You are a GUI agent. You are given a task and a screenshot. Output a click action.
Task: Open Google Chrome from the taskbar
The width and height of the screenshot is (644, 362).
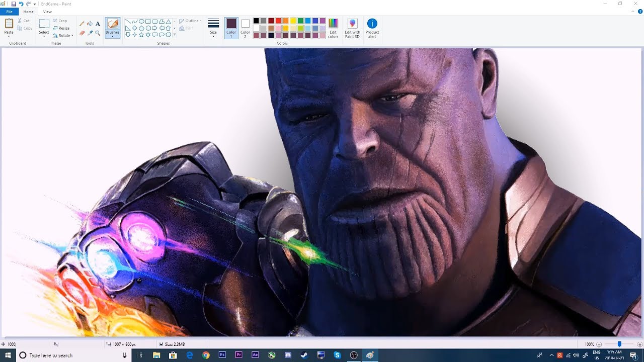[x=206, y=355]
